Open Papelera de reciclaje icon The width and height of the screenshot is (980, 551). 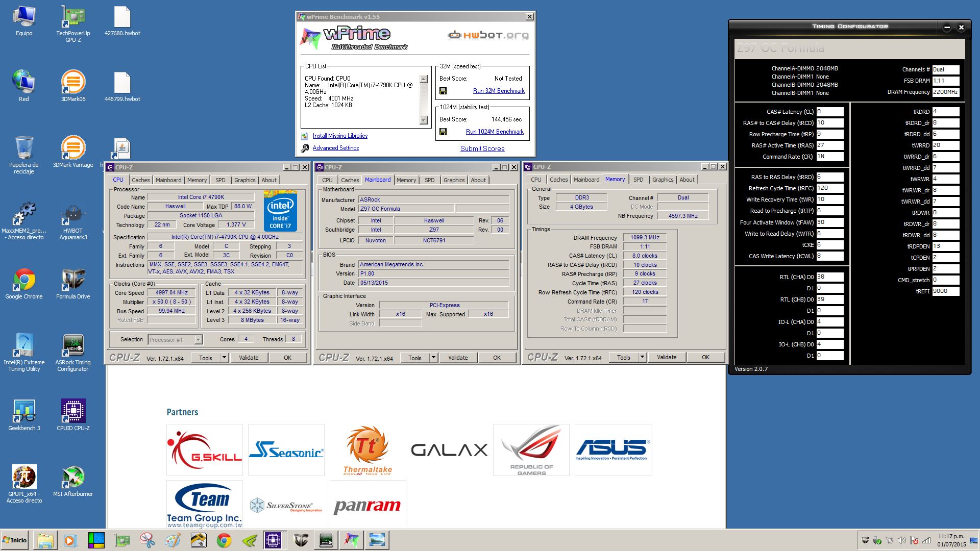[x=24, y=155]
